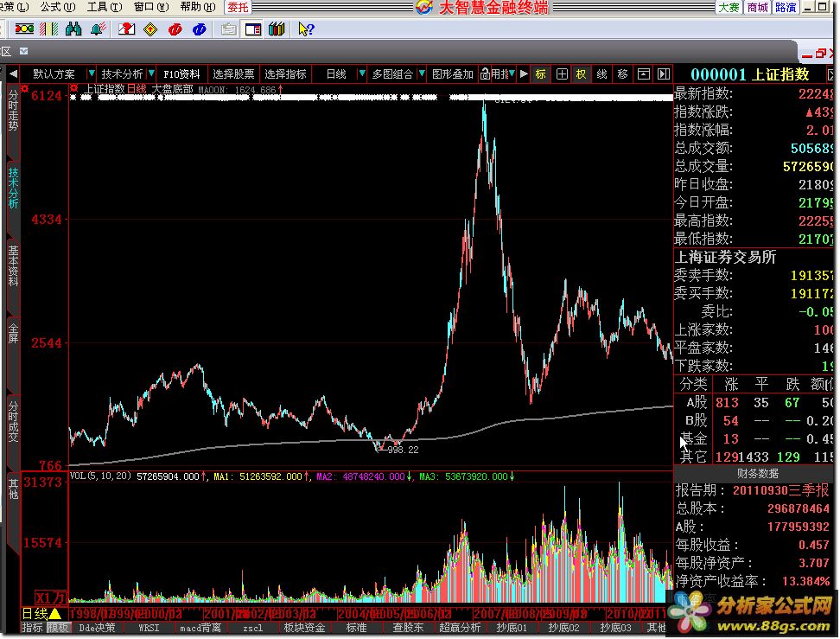840x639 pixels.
Task: Open the 窗口(W) menu
Action: tap(151, 7)
